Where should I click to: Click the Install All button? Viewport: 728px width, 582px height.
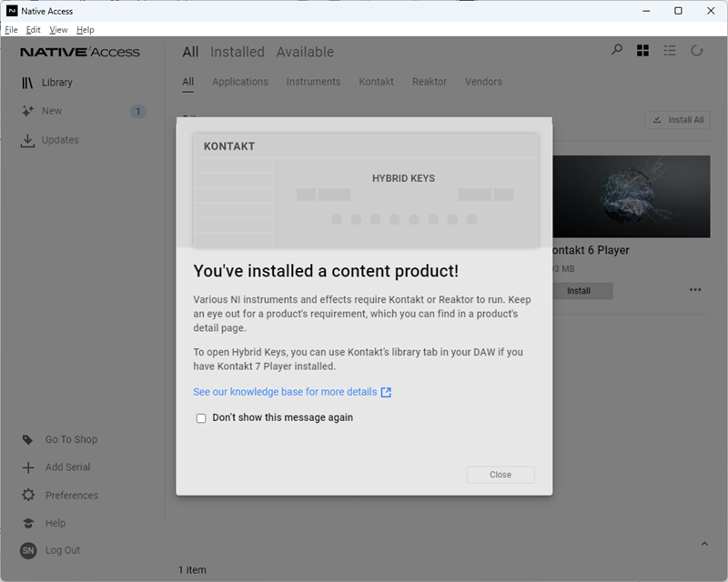click(678, 120)
